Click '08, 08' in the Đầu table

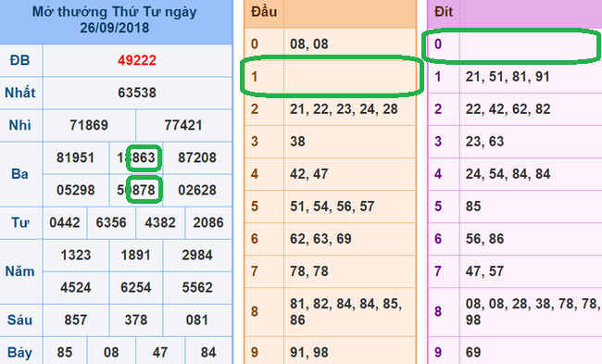(309, 44)
